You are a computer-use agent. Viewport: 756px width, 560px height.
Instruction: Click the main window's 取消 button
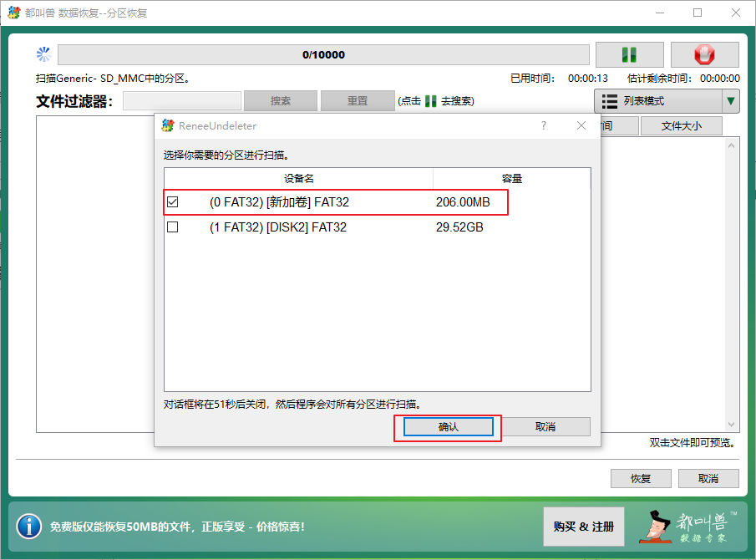(x=708, y=478)
